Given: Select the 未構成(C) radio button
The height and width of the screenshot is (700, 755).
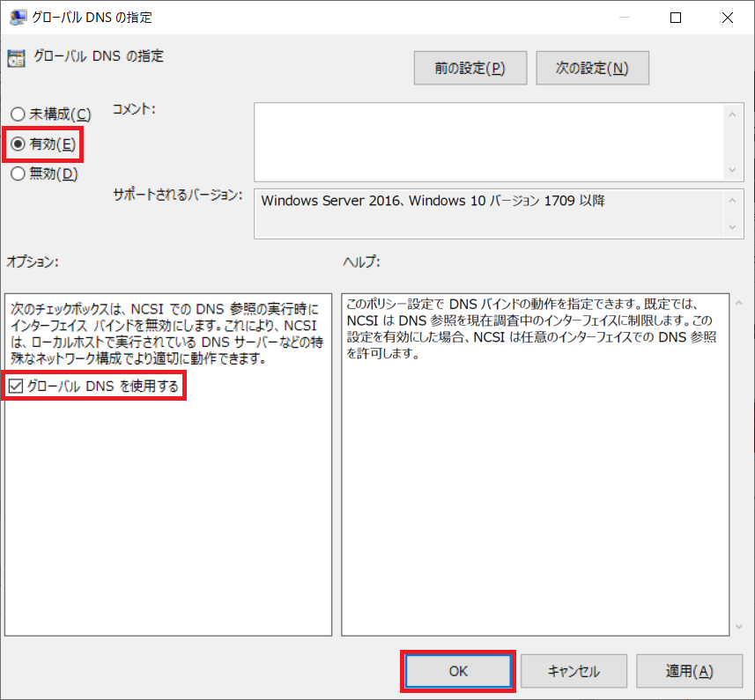Looking at the screenshot, I should pos(50,114).
